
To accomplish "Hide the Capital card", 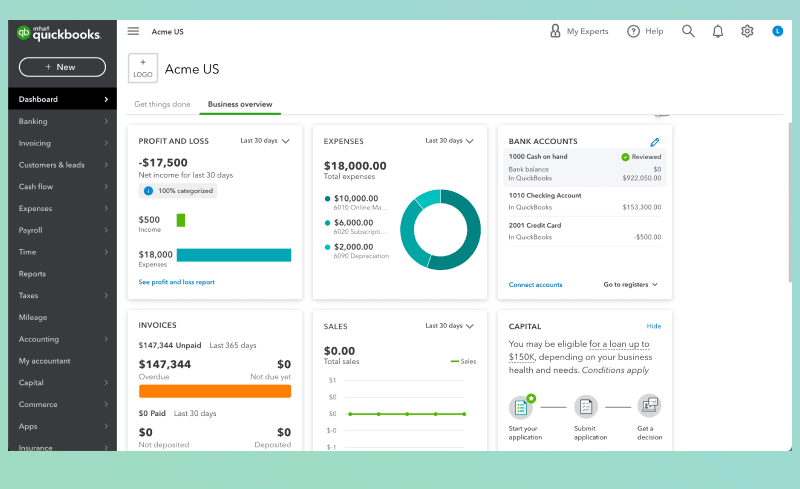I will click(x=654, y=326).
